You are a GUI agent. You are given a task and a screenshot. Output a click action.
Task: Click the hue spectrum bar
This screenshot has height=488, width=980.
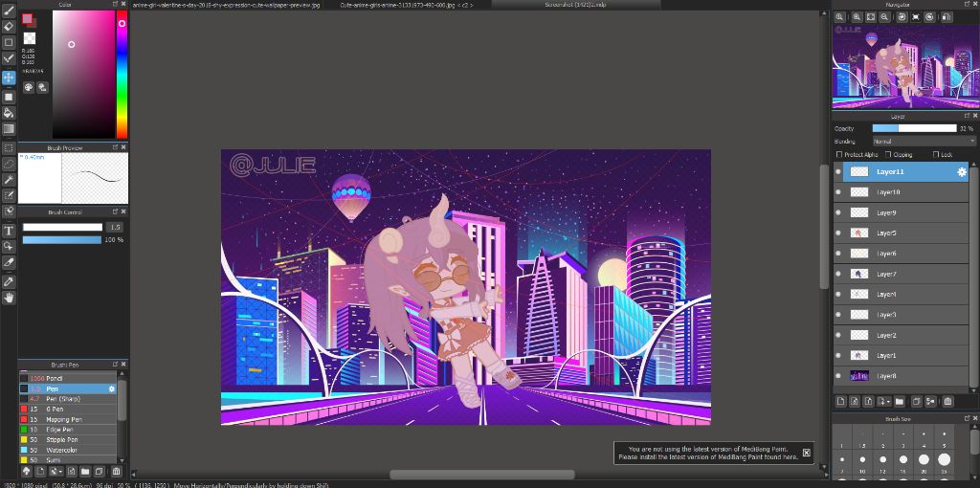coord(122,74)
